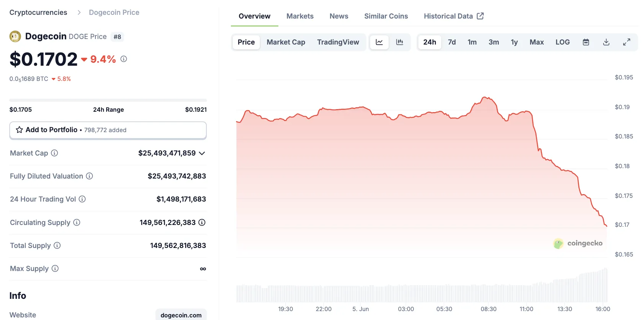
Task: Click the Cryptocurrencies breadcrumb link
Action: (38, 12)
